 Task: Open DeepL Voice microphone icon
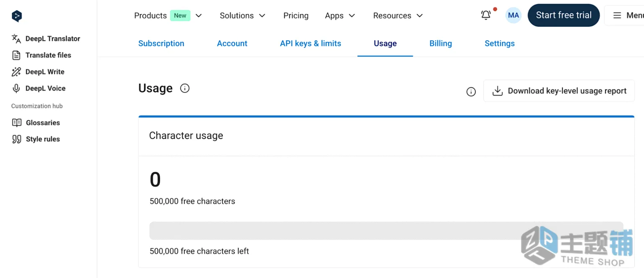point(16,88)
